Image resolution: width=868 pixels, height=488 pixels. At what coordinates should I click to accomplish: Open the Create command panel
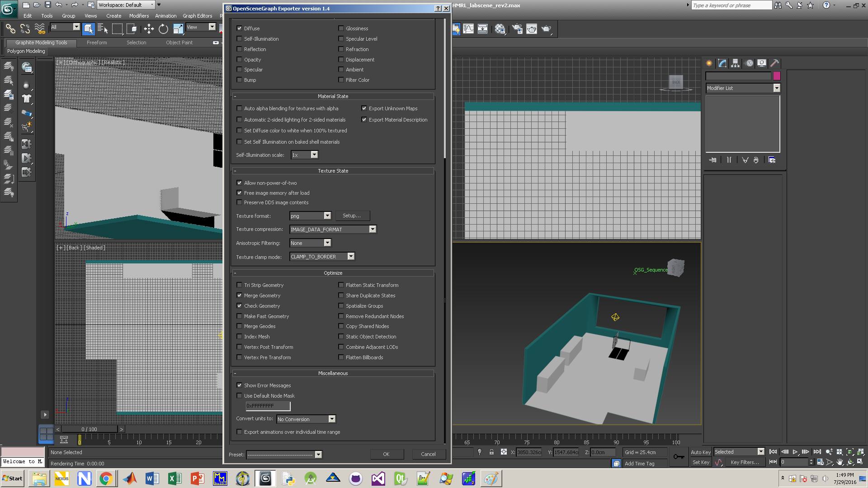(709, 63)
